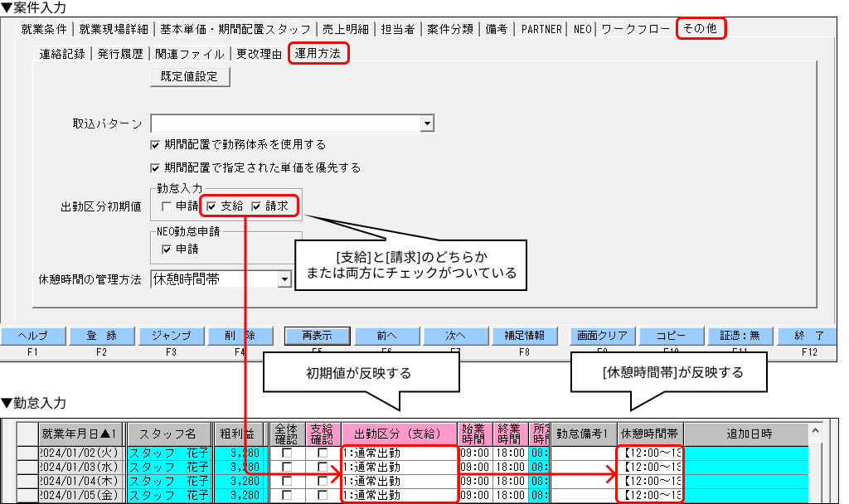
Task: Click scroll-up arrow of 勤怠入力 grid
Action: tap(816, 431)
